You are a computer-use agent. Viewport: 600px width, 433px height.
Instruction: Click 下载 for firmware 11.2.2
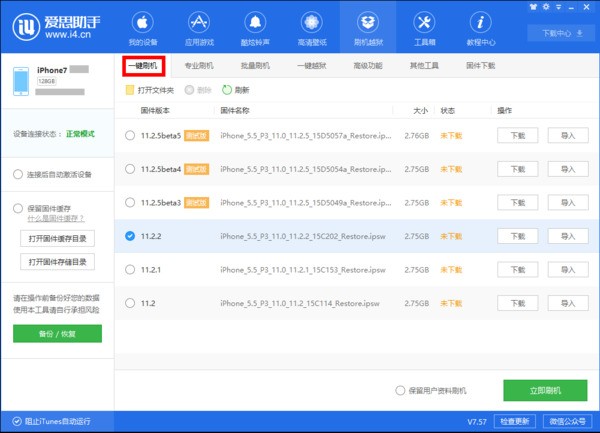(x=517, y=236)
